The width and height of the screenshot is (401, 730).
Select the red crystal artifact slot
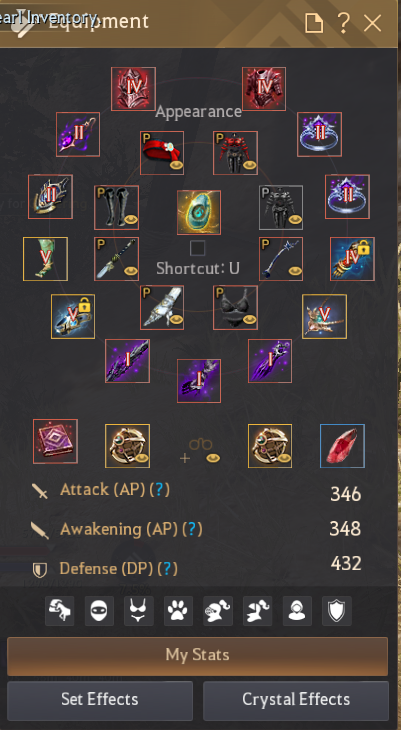coord(342,446)
